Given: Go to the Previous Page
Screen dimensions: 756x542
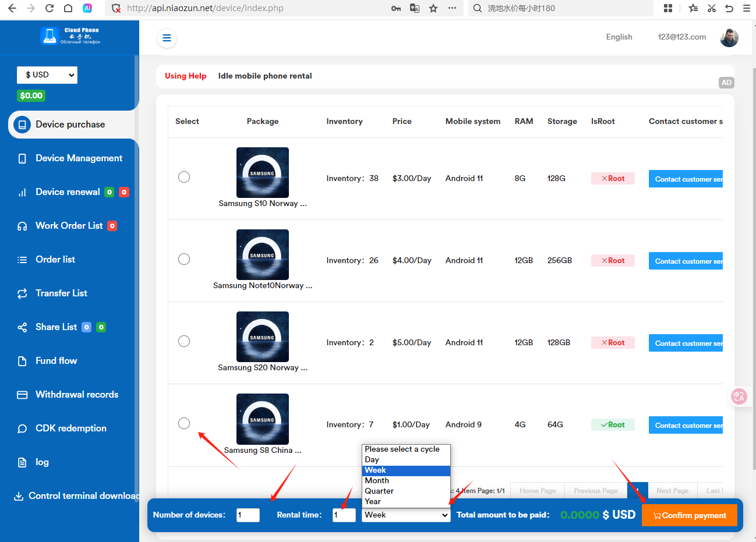Looking at the screenshot, I should (596, 491).
